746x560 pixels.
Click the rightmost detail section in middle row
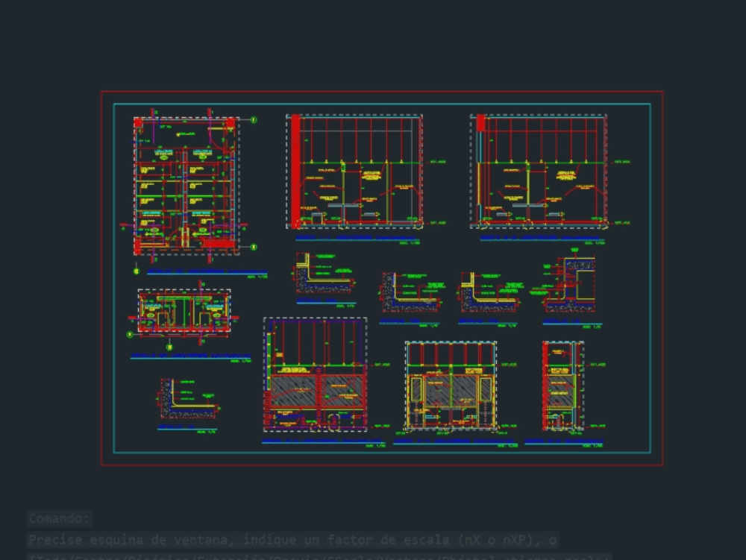coord(570,284)
